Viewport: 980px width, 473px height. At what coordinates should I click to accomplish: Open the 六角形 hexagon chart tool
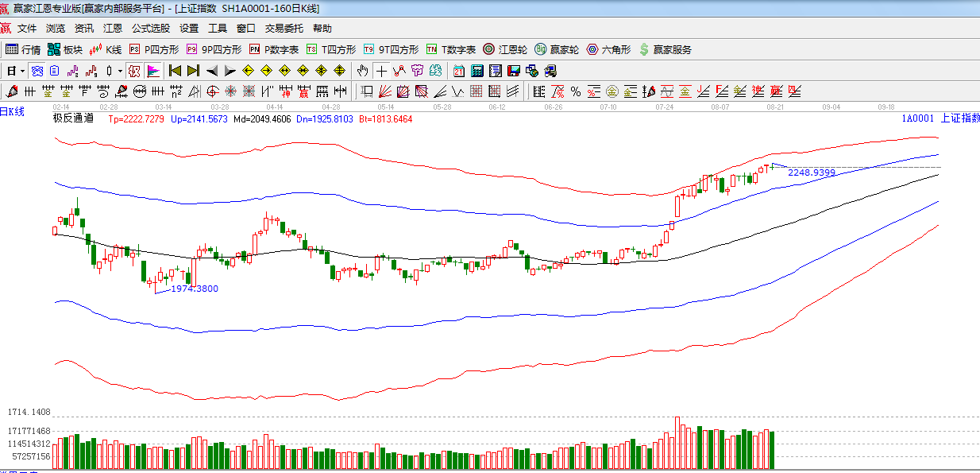point(608,49)
